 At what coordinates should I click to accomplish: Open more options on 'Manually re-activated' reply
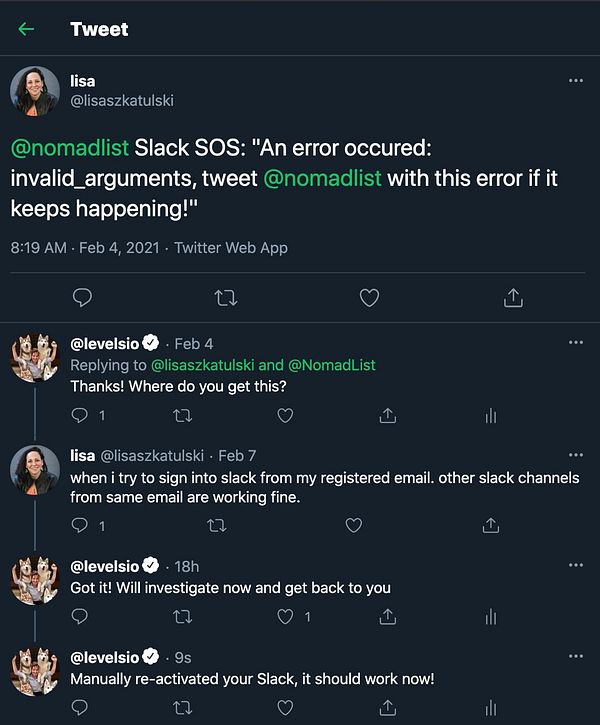[x=575, y=656]
